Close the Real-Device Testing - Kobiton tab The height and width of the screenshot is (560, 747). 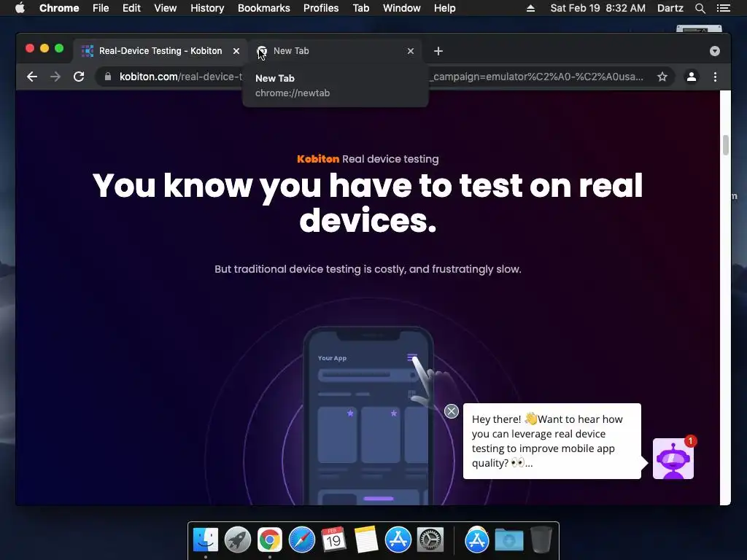tap(236, 51)
